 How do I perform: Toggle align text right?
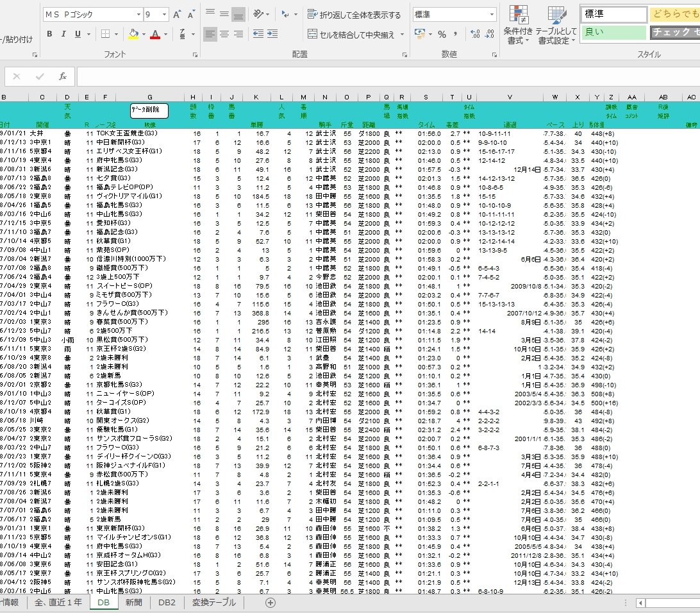click(239, 34)
